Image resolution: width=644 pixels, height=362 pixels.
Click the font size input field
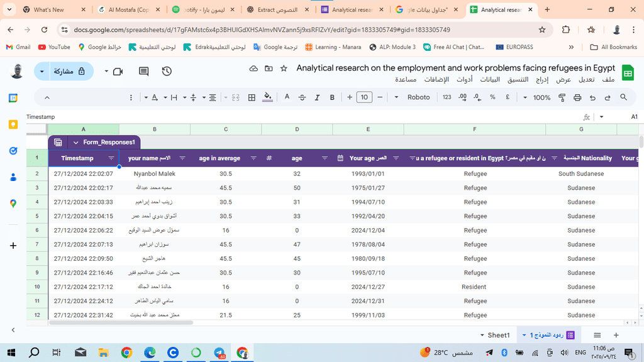(x=364, y=97)
